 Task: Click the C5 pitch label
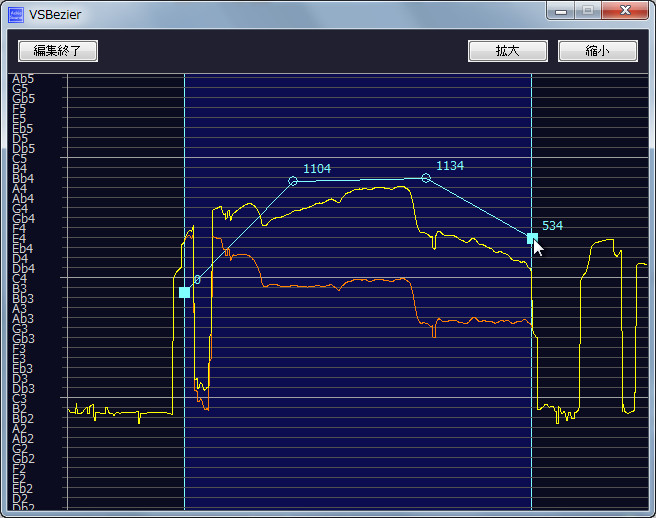point(19,159)
